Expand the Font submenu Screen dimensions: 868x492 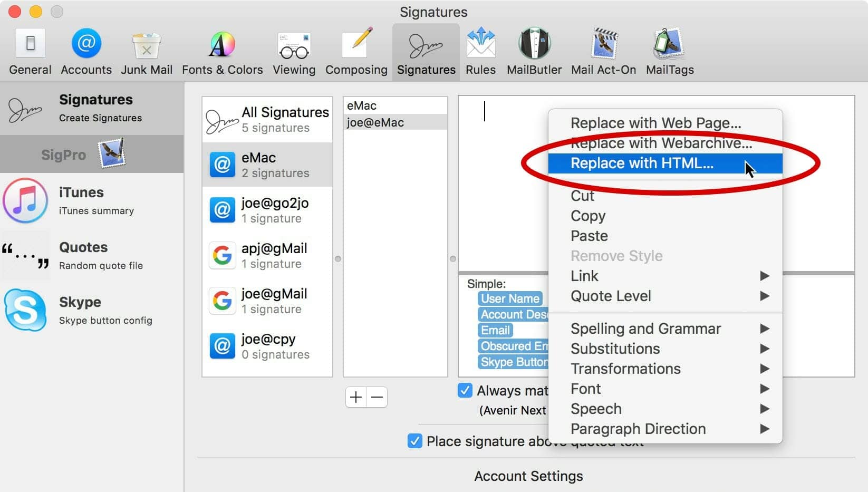665,389
